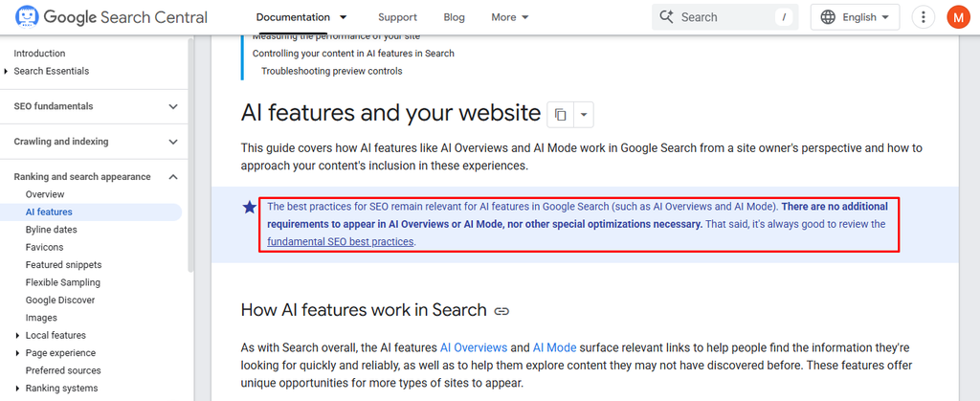Image resolution: width=980 pixels, height=401 pixels.
Task: Expand the Search Essentials tree item
Action: point(6,71)
